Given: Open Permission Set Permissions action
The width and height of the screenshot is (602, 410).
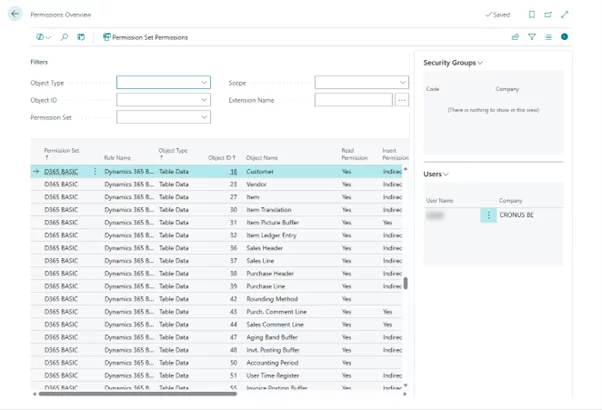Looking at the screenshot, I should pos(146,37).
